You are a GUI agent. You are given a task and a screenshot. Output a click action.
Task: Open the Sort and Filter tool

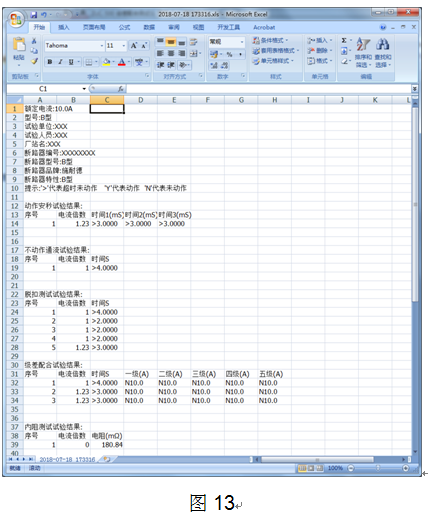coord(363,52)
